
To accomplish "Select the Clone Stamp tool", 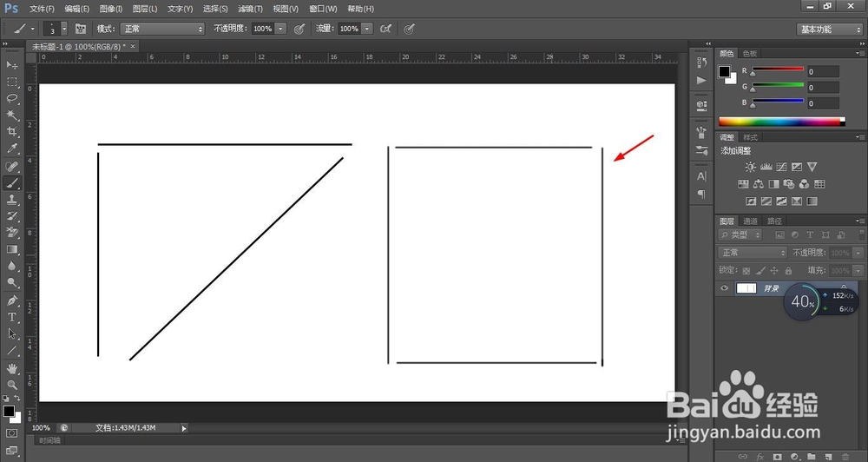I will (x=11, y=200).
